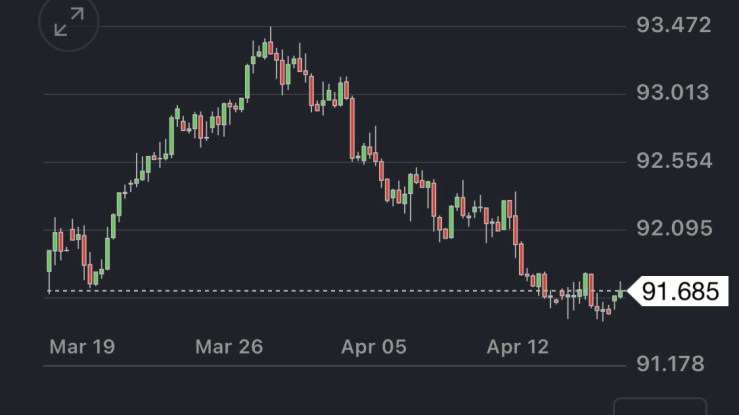This screenshot has height=415, width=739.
Task: Select the Apr 05 date label
Action: (x=374, y=347)
